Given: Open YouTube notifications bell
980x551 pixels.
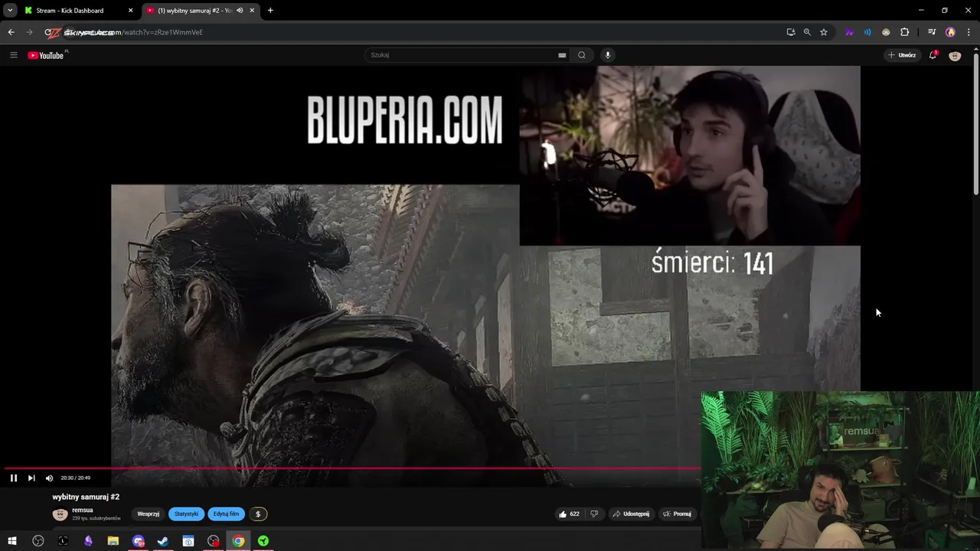Looking at the screenshot, I should click(933, 55).
